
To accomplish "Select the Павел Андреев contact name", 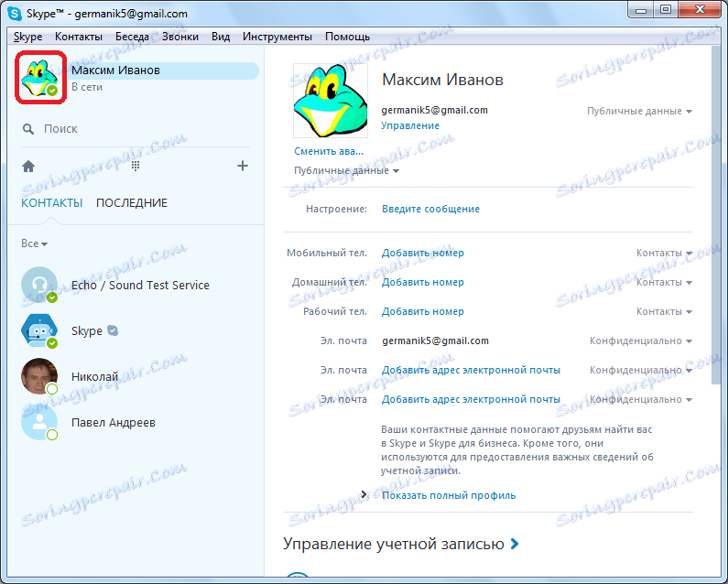I will click(114, 423).
